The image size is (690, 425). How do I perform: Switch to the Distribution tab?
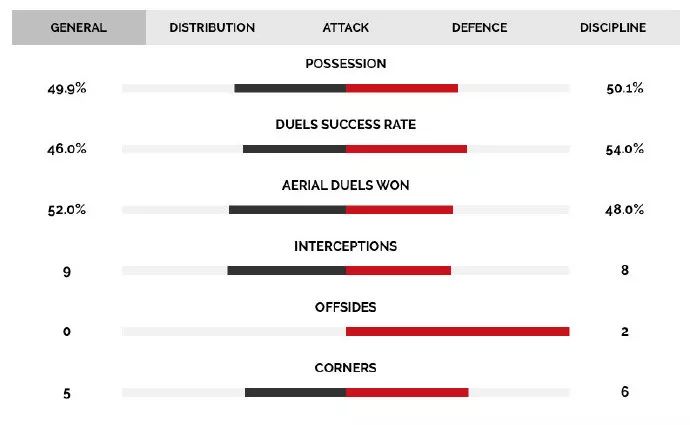pyautogui.click(x=212, y=28)
